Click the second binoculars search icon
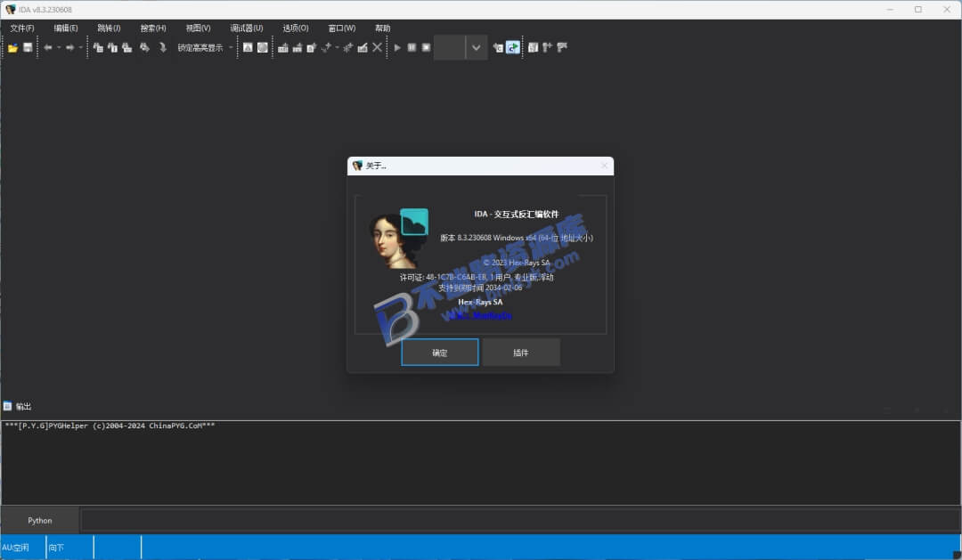 click(x=112, y=47)
